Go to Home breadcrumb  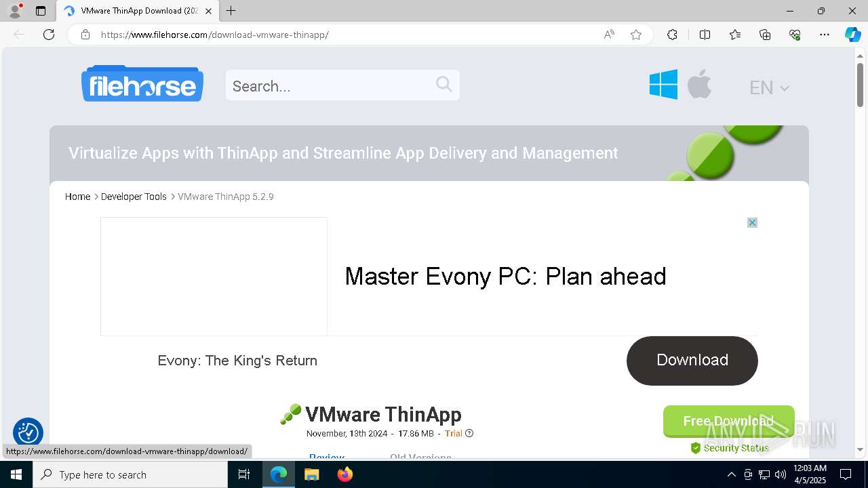(x=77, y=197)
